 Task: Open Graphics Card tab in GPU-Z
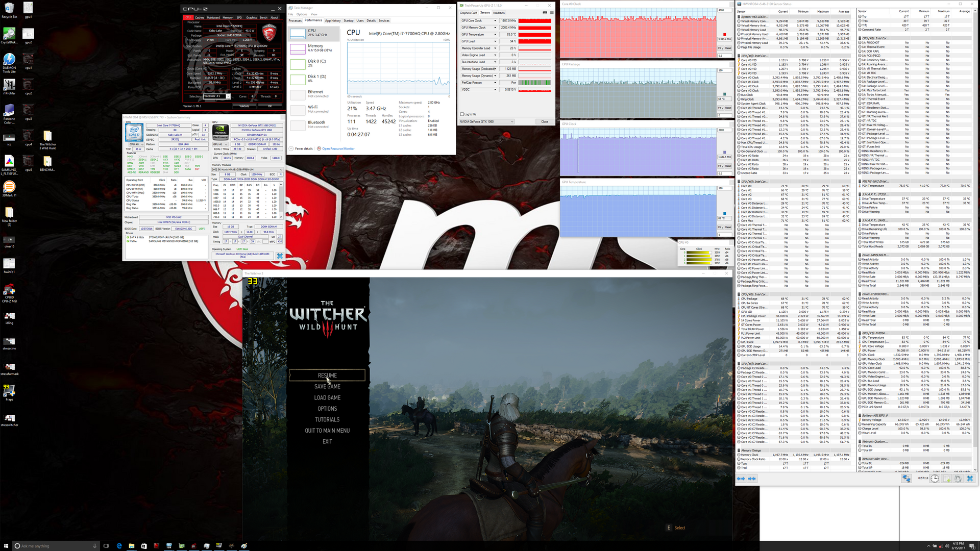click(469, 13)
